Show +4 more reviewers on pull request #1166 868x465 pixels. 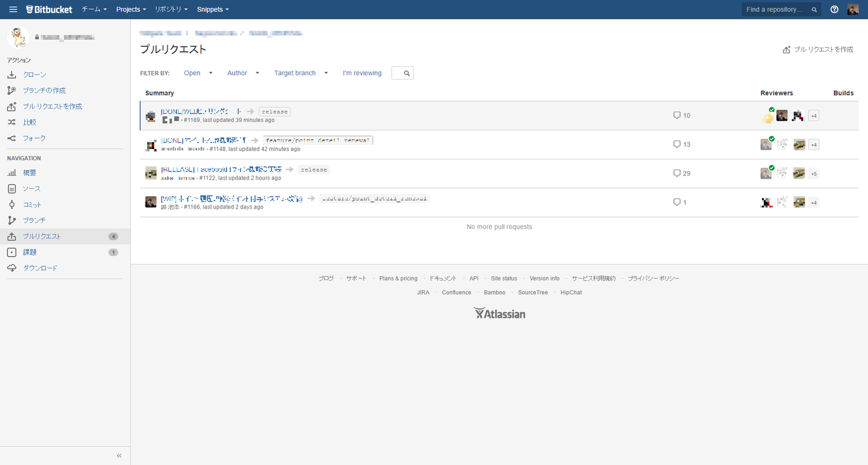pyautogui.click(x=814, y=203)
